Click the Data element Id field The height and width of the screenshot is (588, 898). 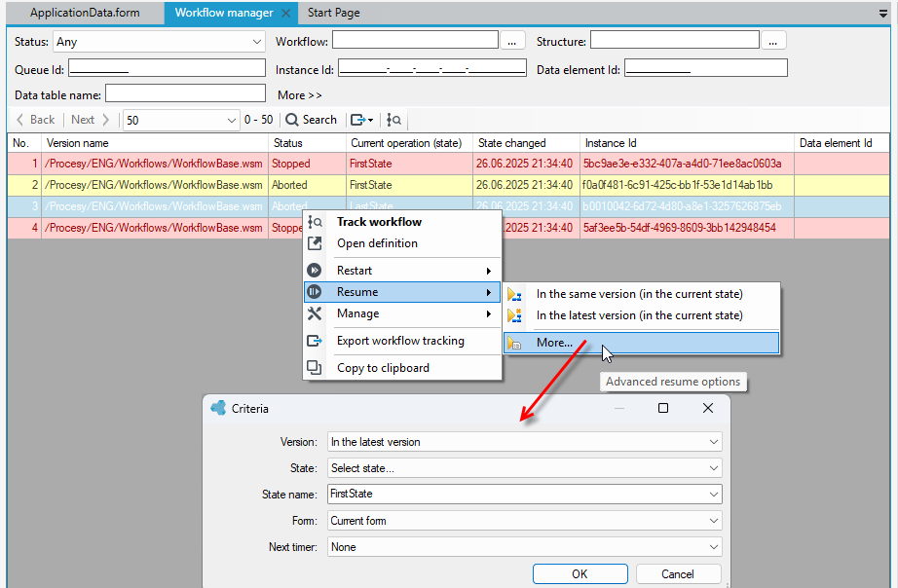(x=706, y=68)
